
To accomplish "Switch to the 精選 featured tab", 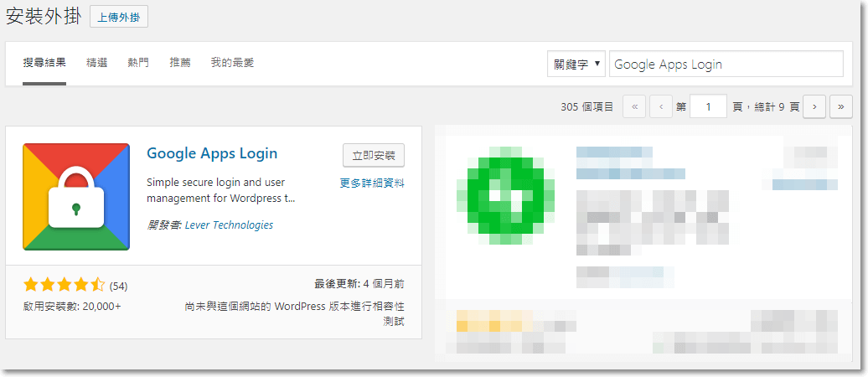I will point(97,63).
